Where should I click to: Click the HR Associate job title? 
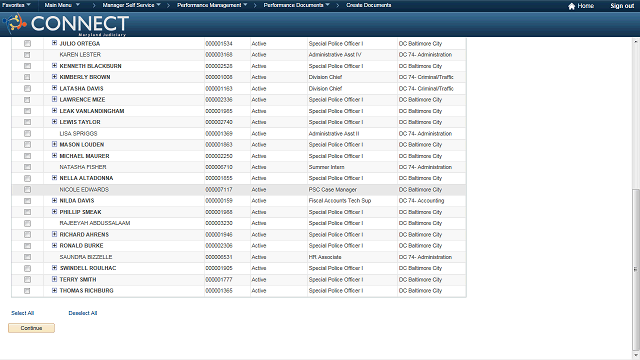(325, 257)
